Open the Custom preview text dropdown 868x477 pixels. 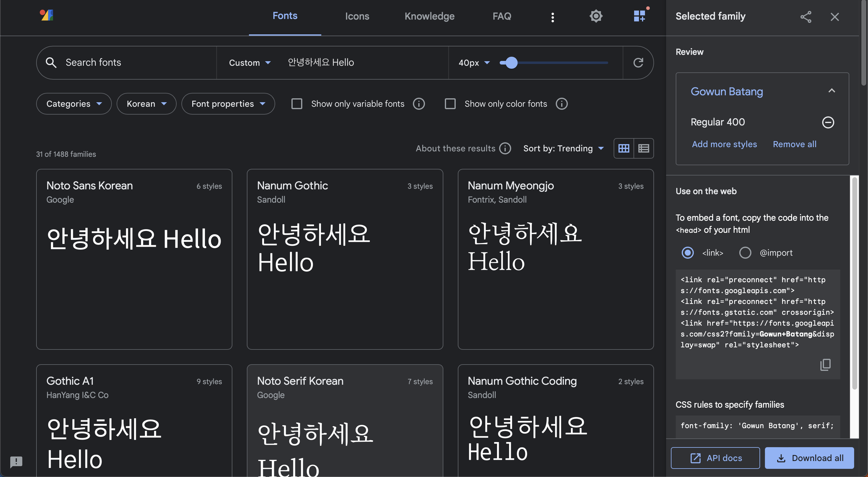[x=250, y=63]
